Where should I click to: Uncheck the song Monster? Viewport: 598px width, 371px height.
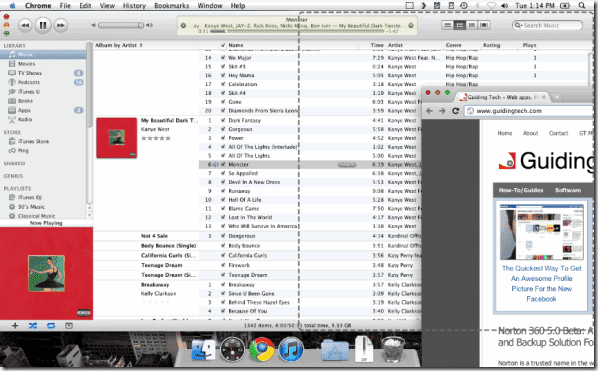tap(223, 164)
